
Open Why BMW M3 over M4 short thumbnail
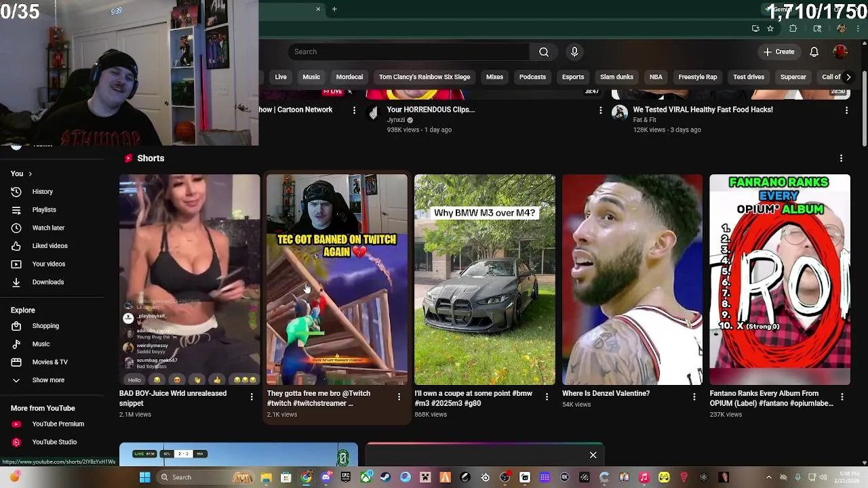(x=484, y=279)
